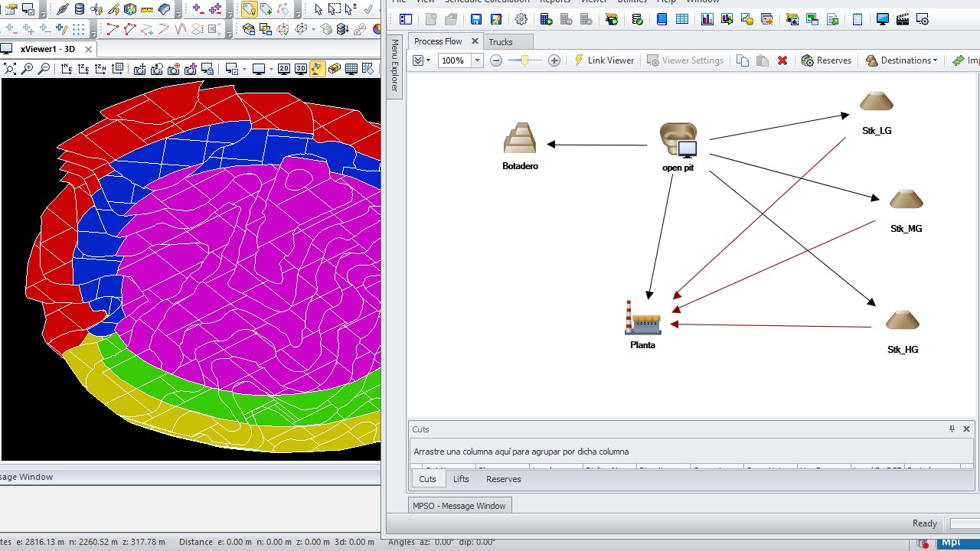The height and width of the screenshot is (551, 980).
Task: Select the rectangle selection arrow tool
Action: (x=335, y=8)
